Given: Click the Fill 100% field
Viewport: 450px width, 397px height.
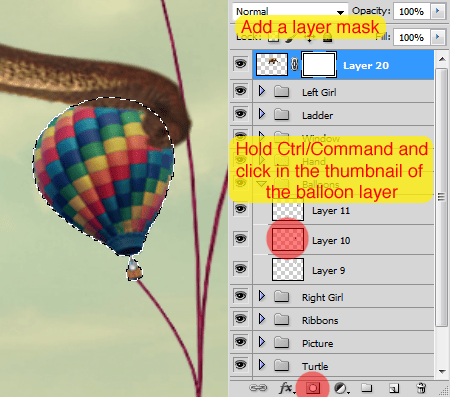Looking at the screenshot, I should point(412,37).
